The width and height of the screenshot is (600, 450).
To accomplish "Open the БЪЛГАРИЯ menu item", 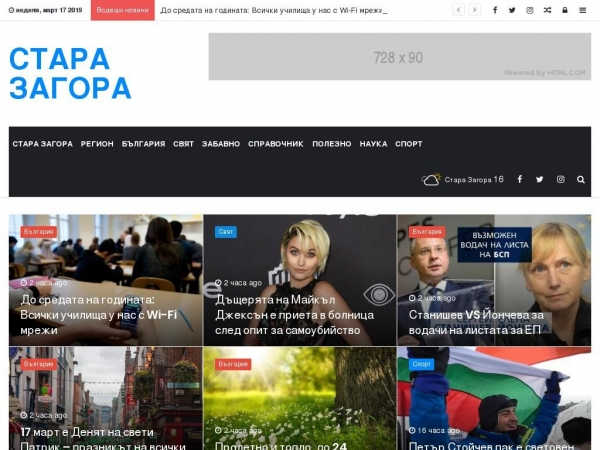I will click(143, 144).
